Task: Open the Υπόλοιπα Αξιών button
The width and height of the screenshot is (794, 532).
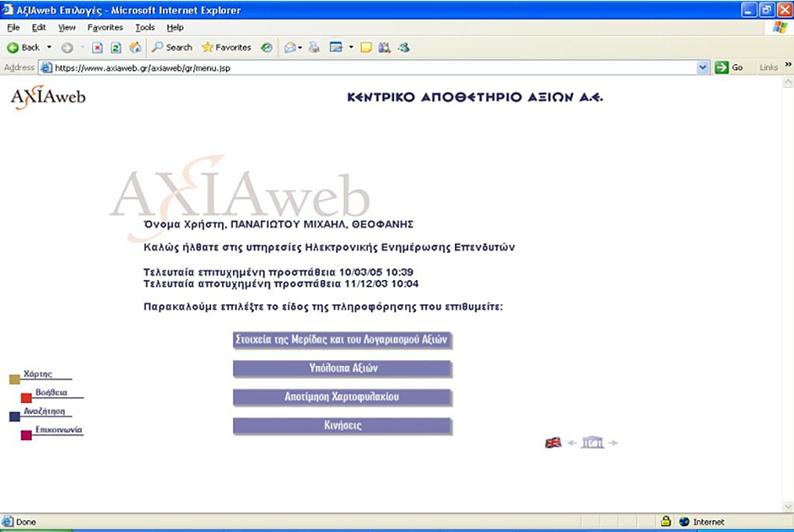Action: click(342, 368)
